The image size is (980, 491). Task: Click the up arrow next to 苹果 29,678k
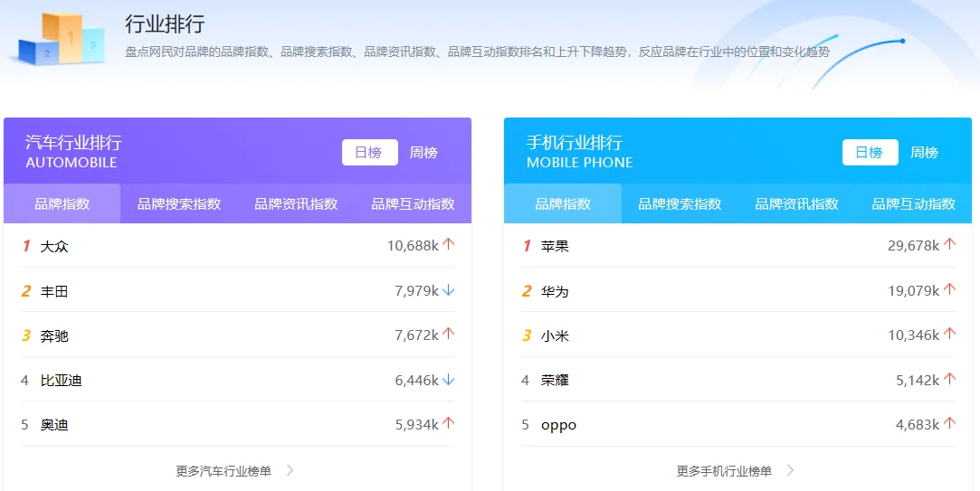coord(949,245)
